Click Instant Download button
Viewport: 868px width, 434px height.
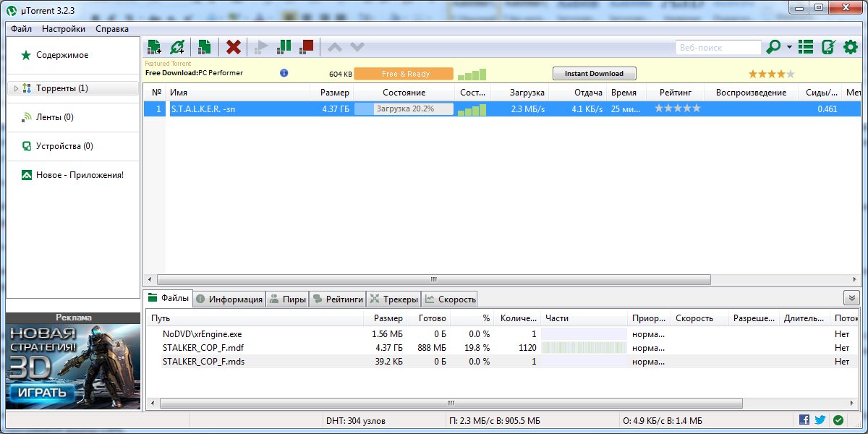coord(594,74)
